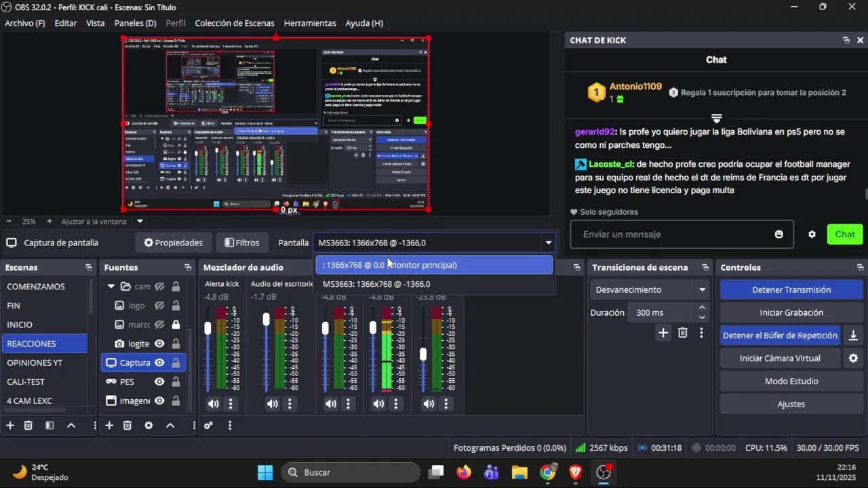Open the Pantalla display combo box

coord(434,243)
